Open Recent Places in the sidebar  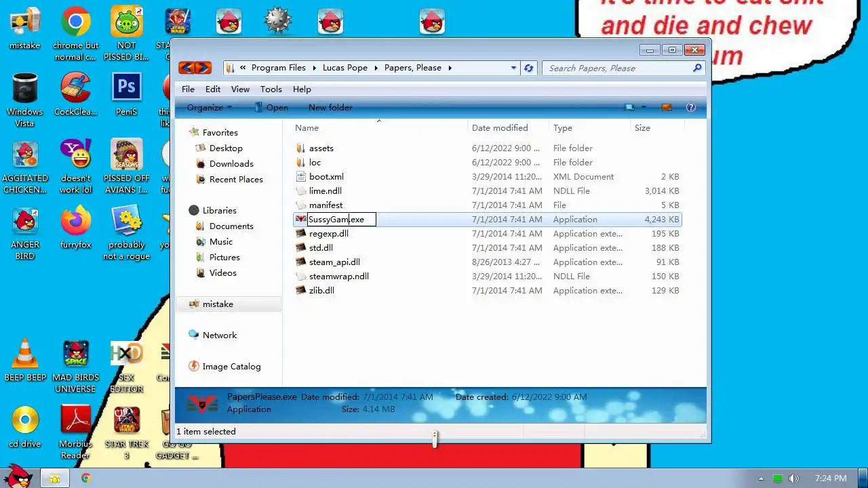[236, 179]
